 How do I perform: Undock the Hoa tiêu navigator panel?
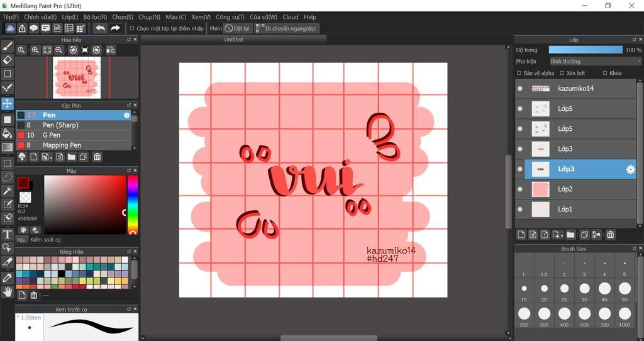(129, 40)
